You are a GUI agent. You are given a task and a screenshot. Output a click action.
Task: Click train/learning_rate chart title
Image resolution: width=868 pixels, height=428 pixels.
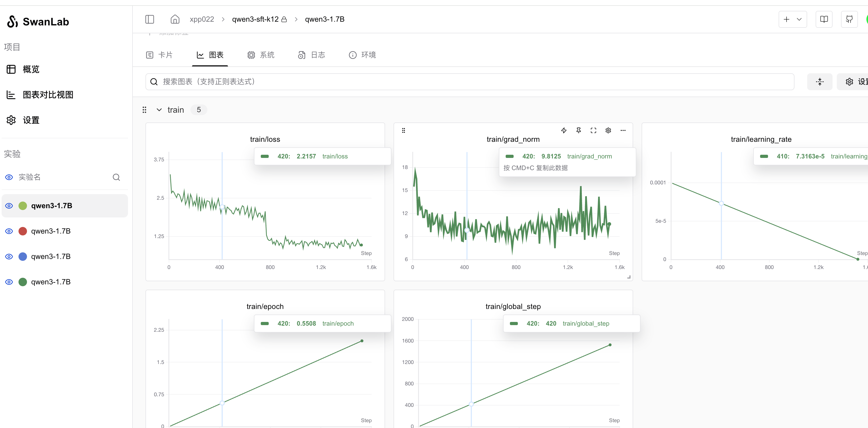(761, 139)
